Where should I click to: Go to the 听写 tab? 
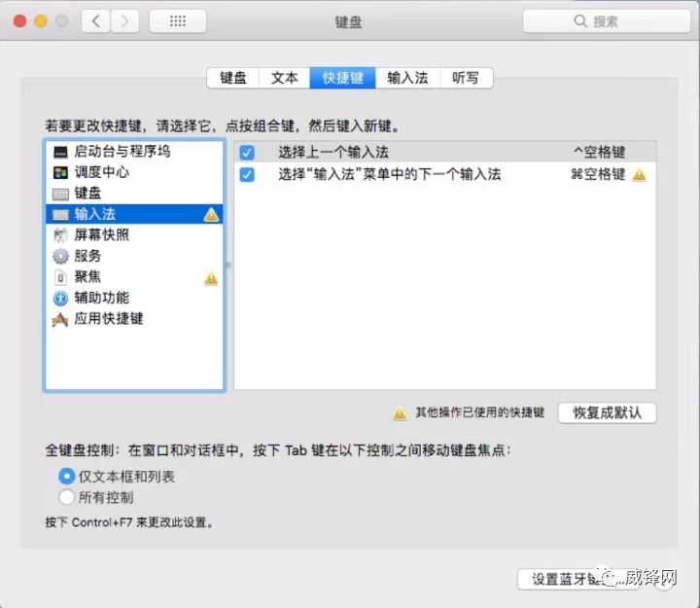[466, 78]
